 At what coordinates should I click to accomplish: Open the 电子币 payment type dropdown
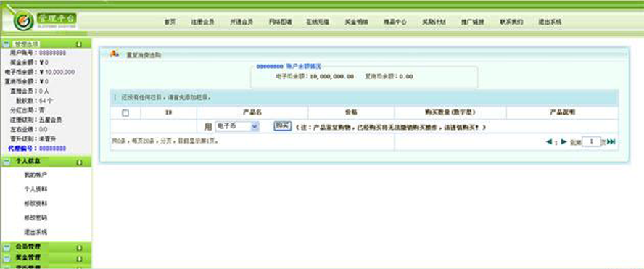click(237, 126)
